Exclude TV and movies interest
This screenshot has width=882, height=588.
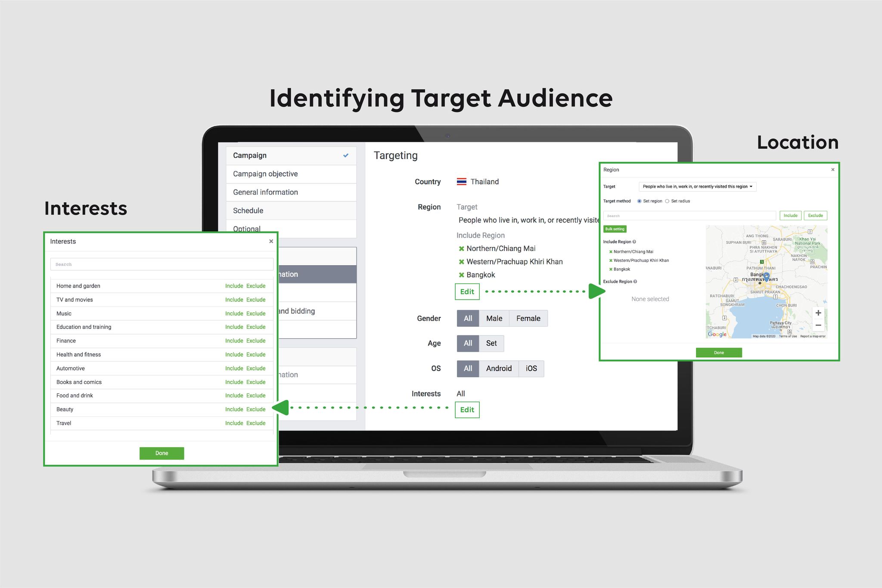(x=256, y=300)
